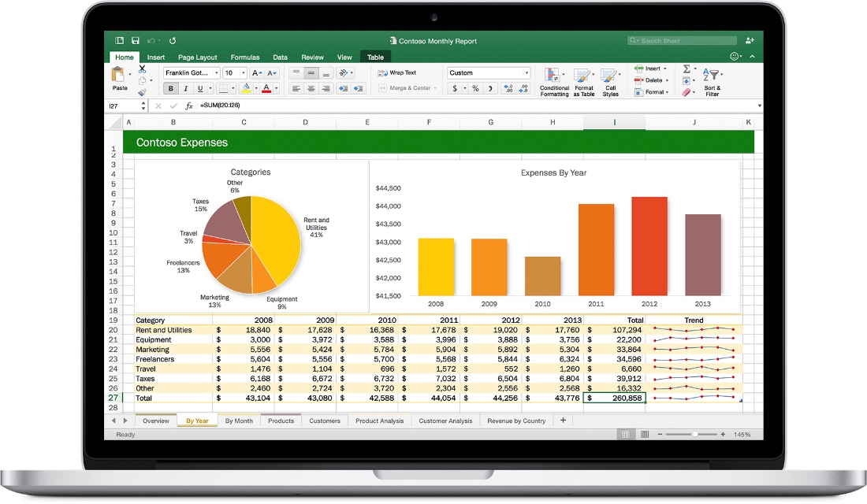Toggle underline formatting

pos(199,88)
